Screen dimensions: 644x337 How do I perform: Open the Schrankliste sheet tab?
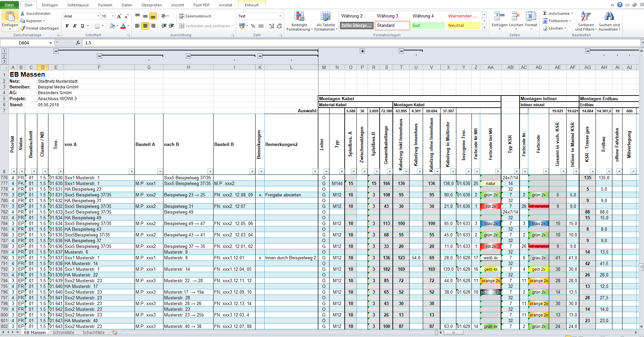[63, 332]
